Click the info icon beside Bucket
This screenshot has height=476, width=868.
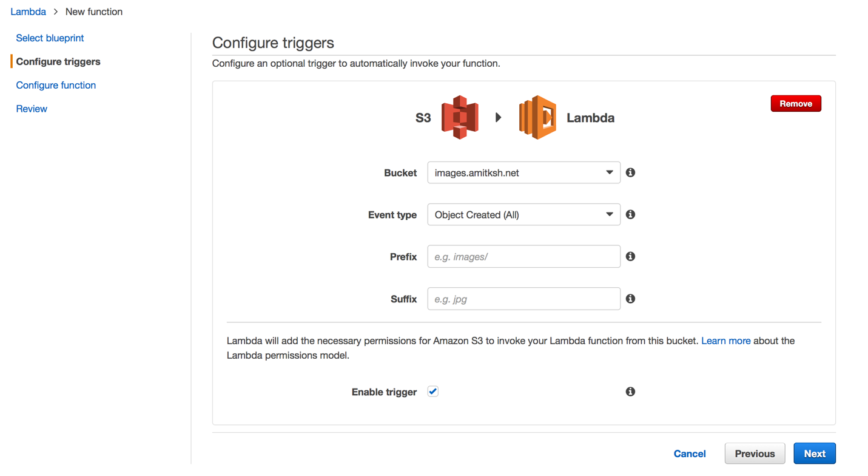coord(630,172)
